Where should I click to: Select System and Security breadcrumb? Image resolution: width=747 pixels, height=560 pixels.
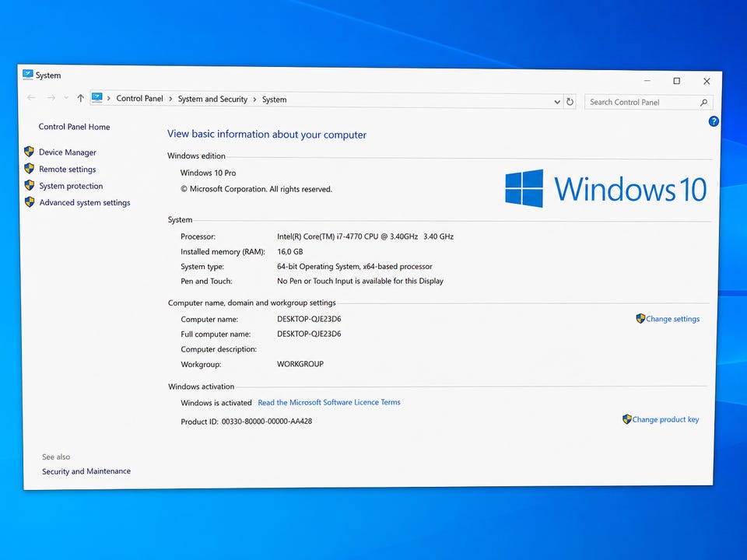coord(212,99)
